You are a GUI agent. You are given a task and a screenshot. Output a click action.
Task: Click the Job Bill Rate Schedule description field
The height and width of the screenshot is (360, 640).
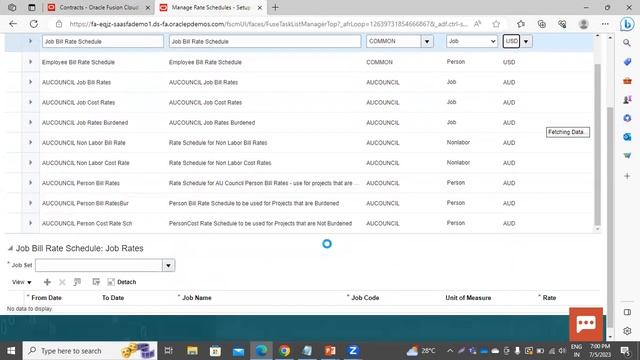(x=265, y=41)
